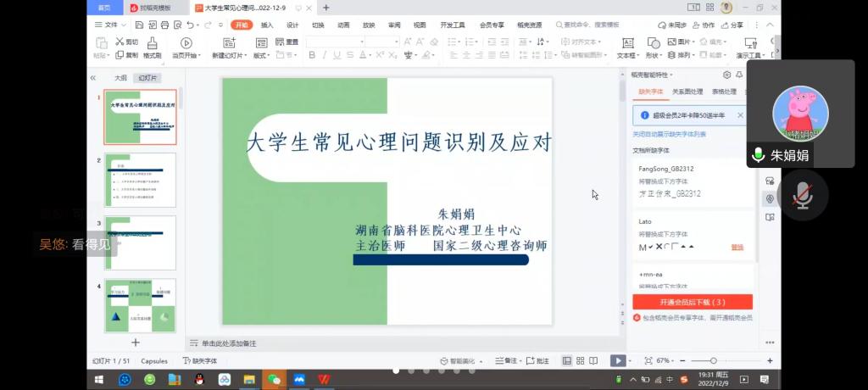Click the WeChat icon in the taskbar

click(274, 379)
